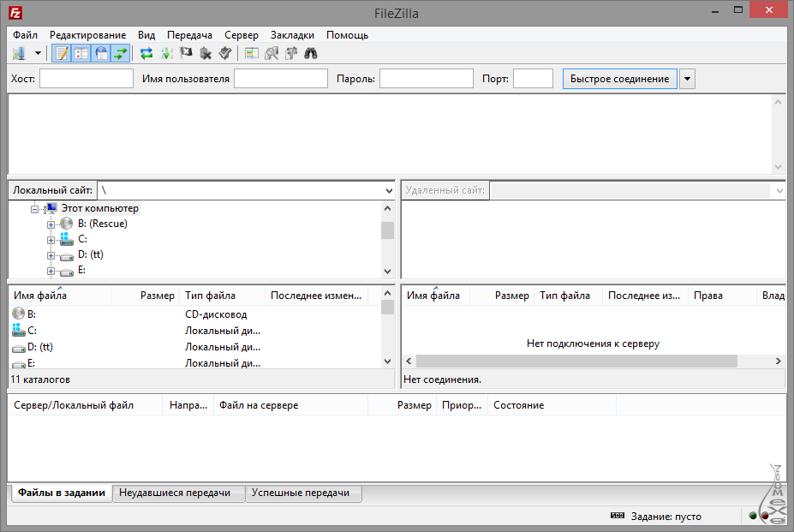Select the E: row in local file list
The image size is (794, 532).
click(195, 363)
